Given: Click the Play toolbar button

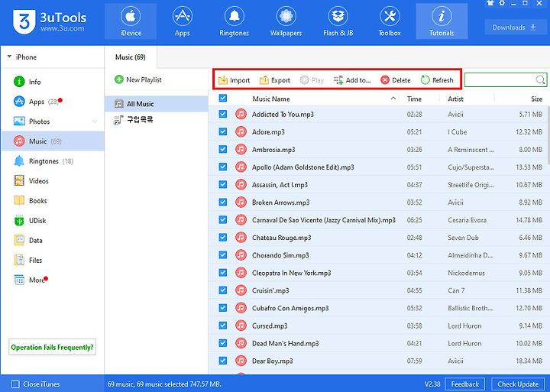Looking at the screenshot, I should [312, 80].
